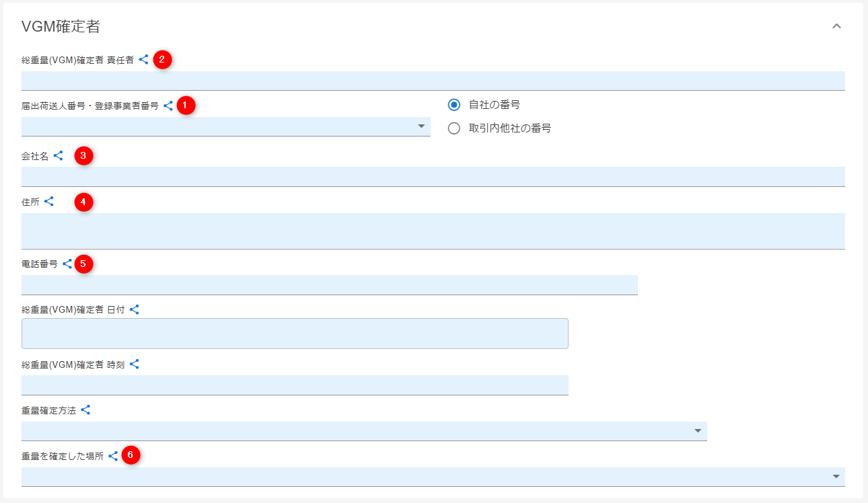Click share icon next to 総重量(VGM)確定者 日付
The height and width of the screenshot is (503, 868).
click(x=135, y=309)
